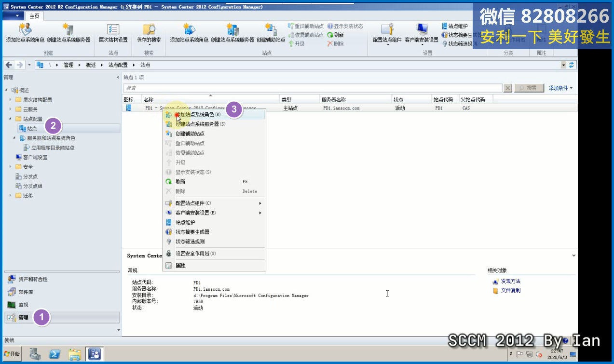Image resolution: width=614 pixels, height=364 pixels.
Task: Expand the 安全 folder
Action: click(x=10, y=167)
